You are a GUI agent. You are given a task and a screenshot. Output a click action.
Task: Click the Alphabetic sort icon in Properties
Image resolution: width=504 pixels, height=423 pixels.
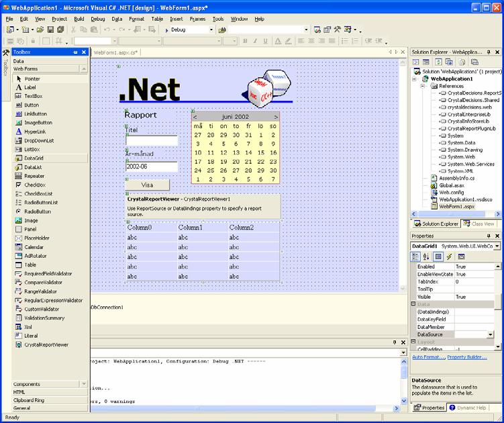[x=426, y=256]
